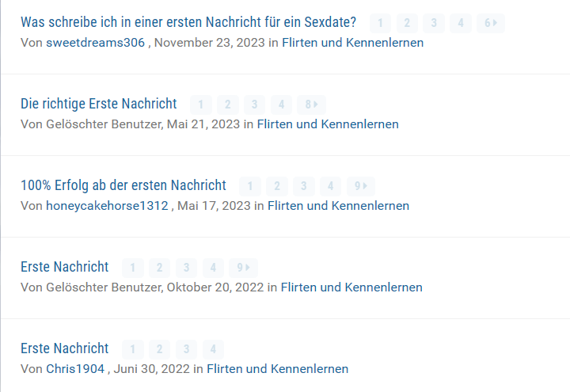The image size is (570, 392).
Task: Select page 3 of 'Die richtige Erste Nachricht'
Action: click(254, 105)
